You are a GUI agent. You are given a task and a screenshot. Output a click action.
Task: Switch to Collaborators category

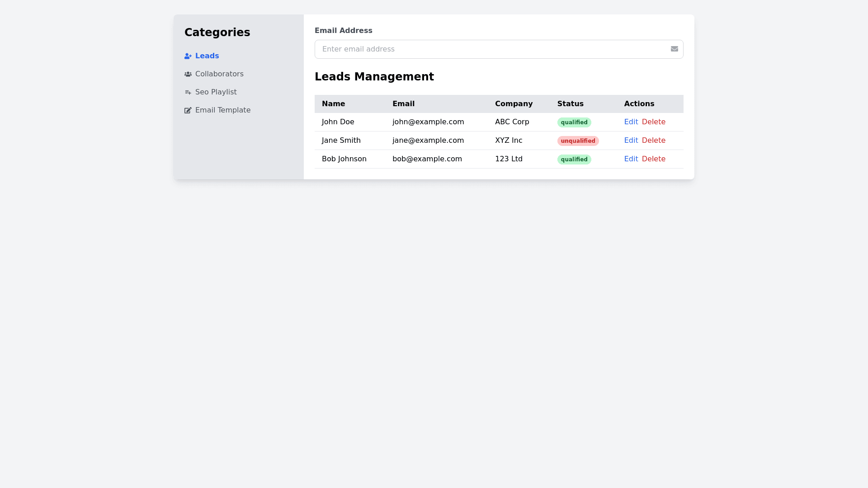click(x=219, y=74)
